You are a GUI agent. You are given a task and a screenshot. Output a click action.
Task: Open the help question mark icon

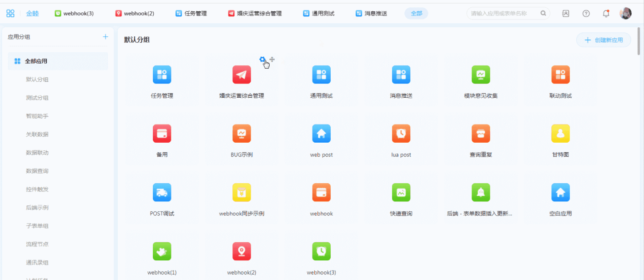tap(586, 14)
